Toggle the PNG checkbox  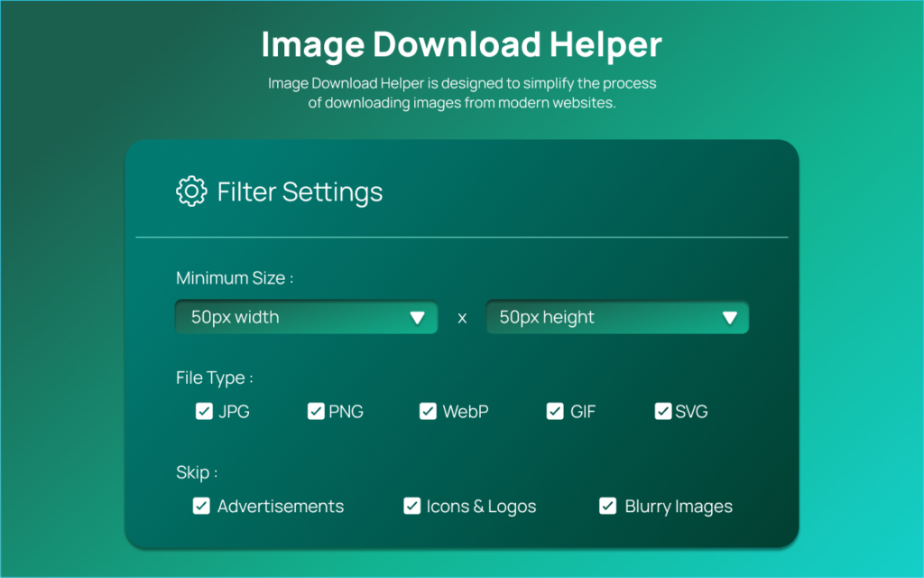click(316, 412)
